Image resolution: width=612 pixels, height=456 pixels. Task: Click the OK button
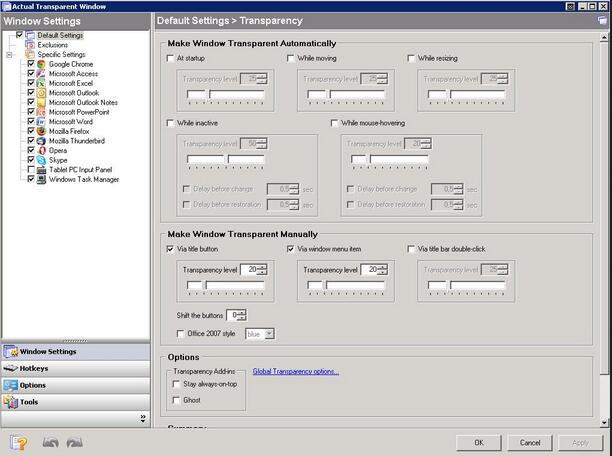pyautogui.click(x=479, y=443)
